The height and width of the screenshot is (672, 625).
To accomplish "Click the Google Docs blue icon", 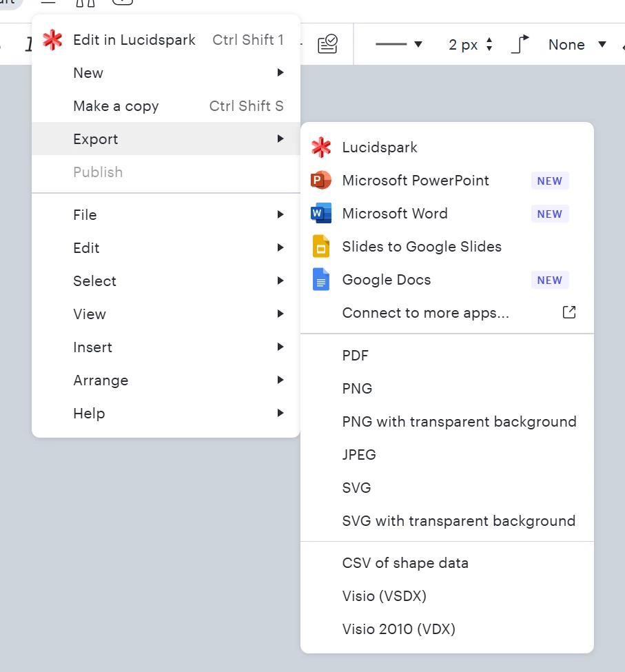I will click(321, 279).
